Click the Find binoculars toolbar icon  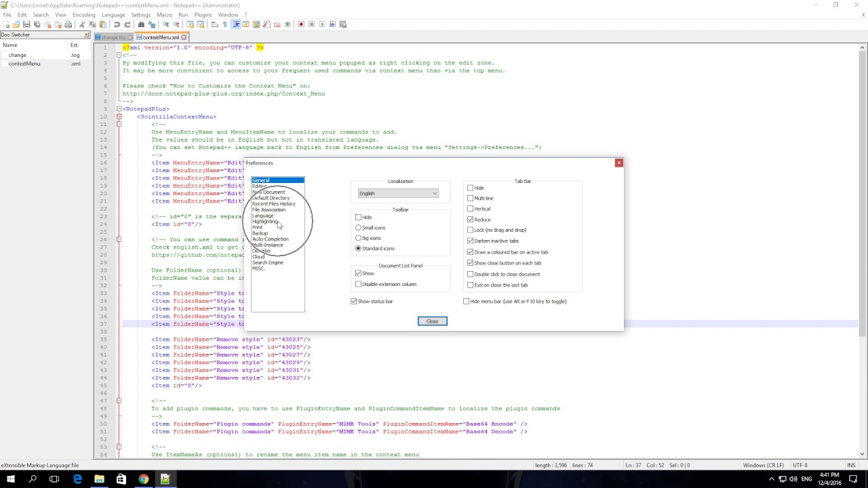[x=141, y=24]
